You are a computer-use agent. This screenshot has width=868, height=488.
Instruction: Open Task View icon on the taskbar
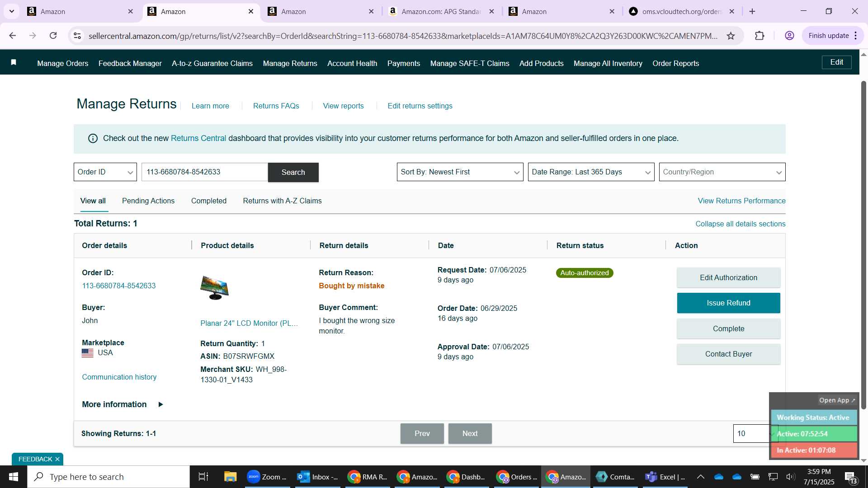click(x=203, y=477)
